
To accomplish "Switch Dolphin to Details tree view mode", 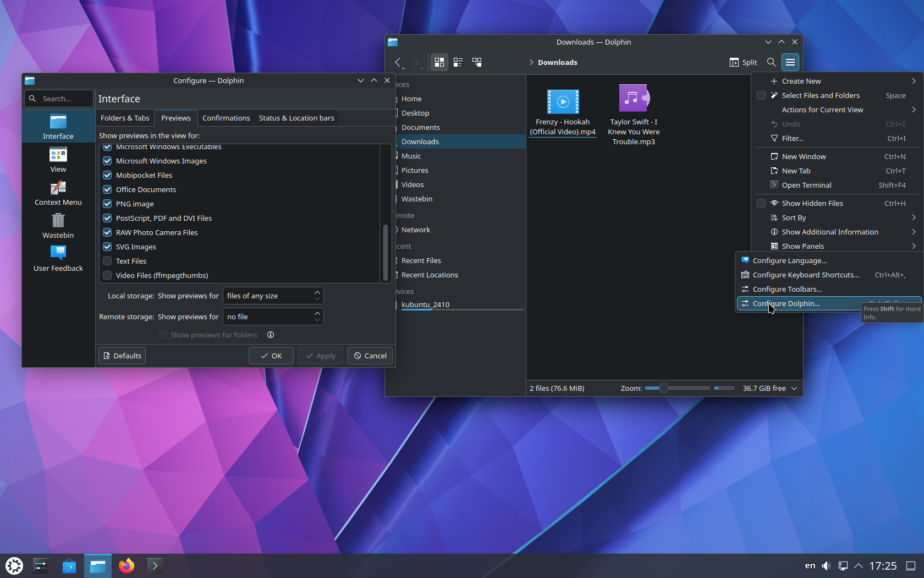I will pos(477,62).
